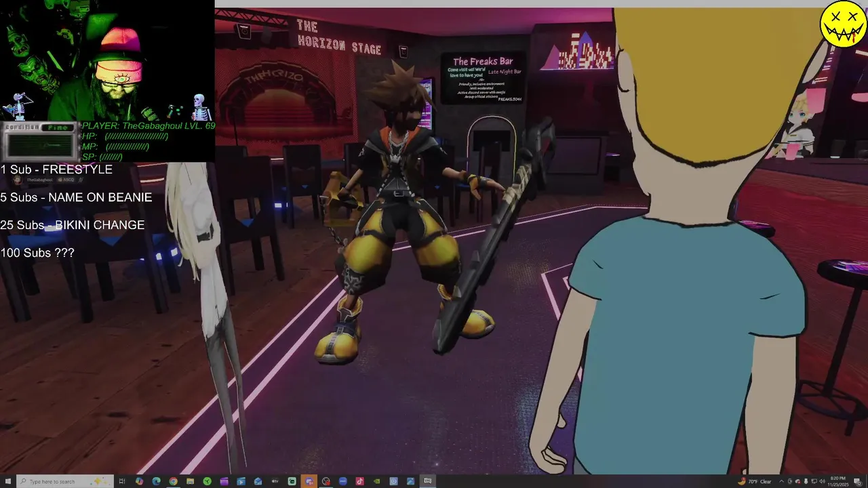The width and height of the screenshot is (868, 488).
Task: Switch to the highlighted orange taskbar app
Action: pos(309,481)
